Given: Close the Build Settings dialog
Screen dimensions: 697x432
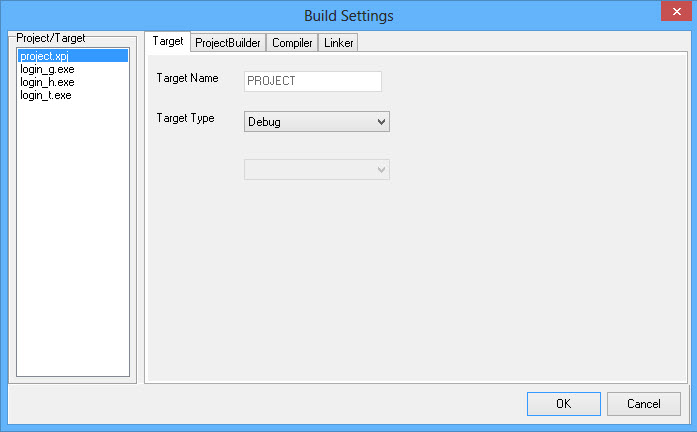Looking at the screenshot, I should 677,11.
